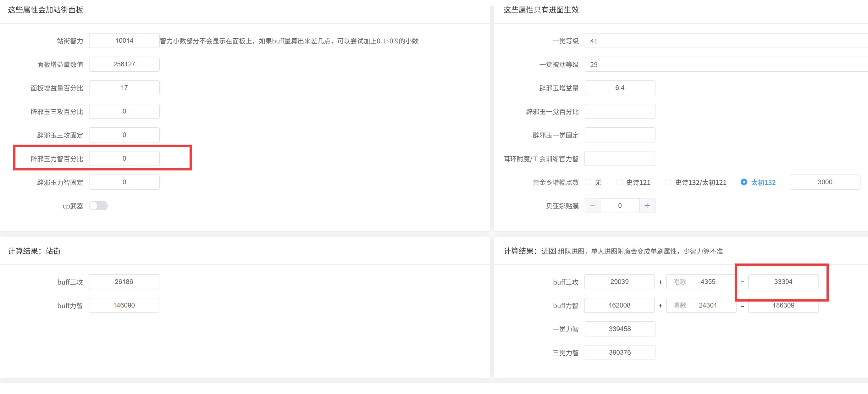Click the 辟邪玉增益量 input field
The width and height of the screenshot is (868, 394).
(x=620, y=88)
